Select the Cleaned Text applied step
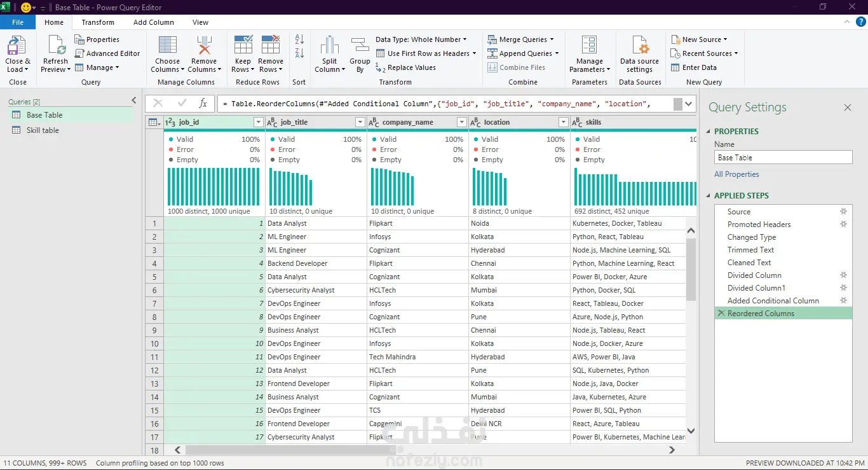 [749, 263]
